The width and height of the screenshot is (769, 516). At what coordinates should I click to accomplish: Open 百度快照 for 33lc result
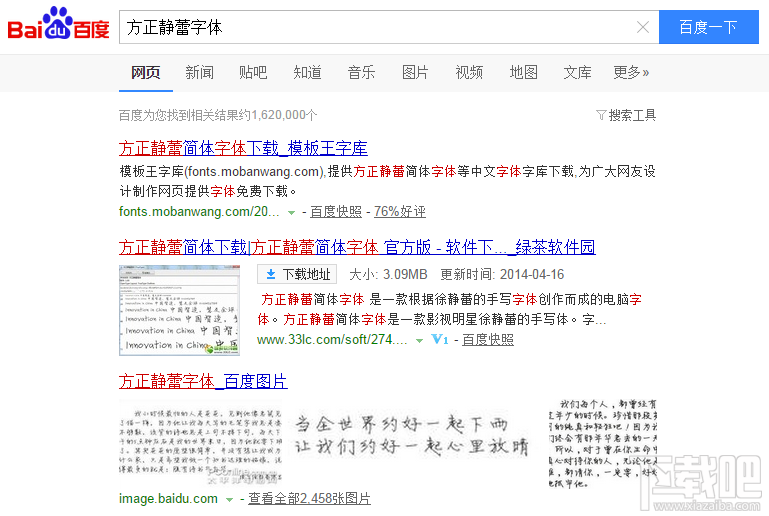pos(488,339)
